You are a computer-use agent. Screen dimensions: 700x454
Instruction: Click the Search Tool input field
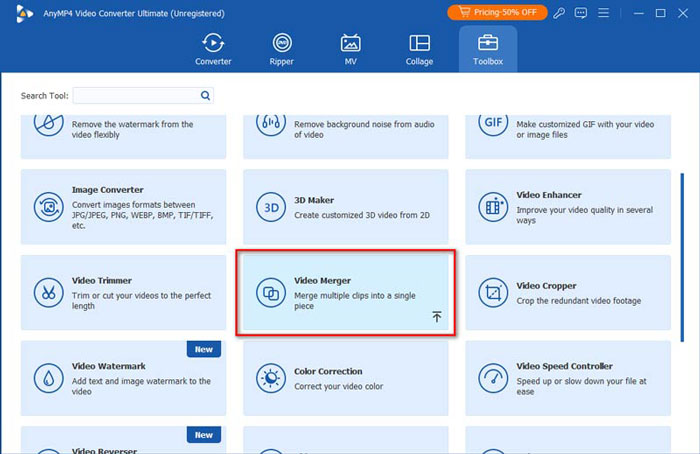143,96
